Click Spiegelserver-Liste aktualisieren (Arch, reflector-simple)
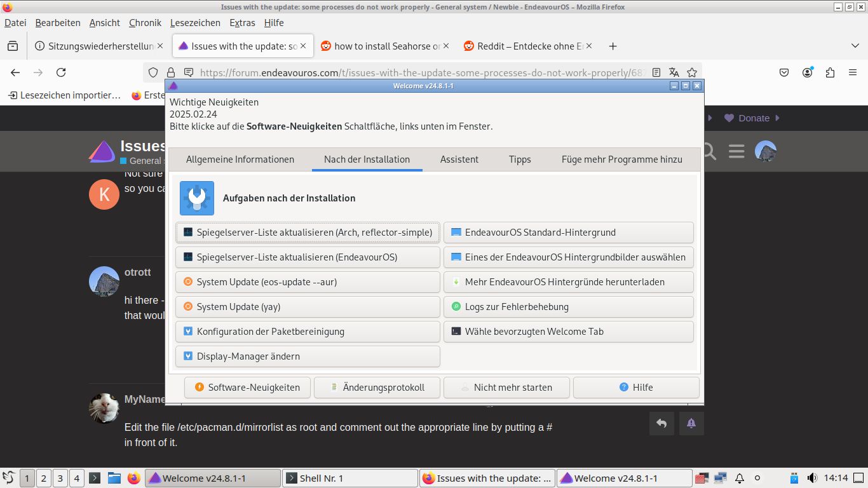This screenshot has height=488, width=868. coord(308,233)
